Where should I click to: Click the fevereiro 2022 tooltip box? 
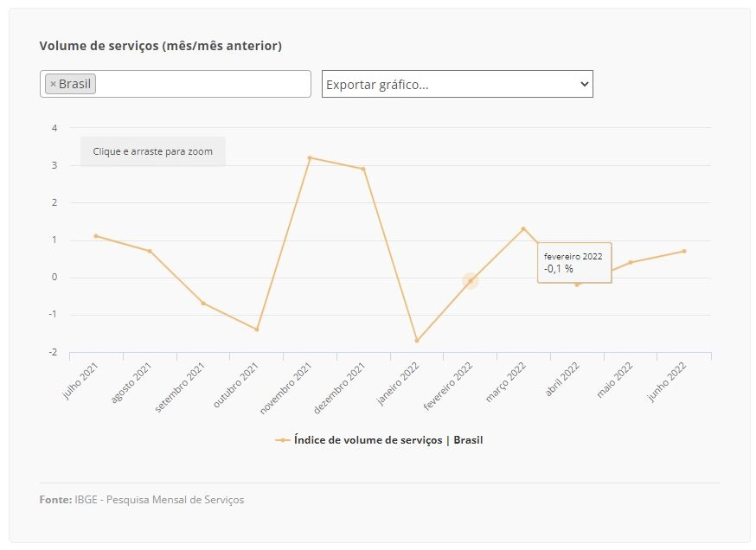[574, 263]
